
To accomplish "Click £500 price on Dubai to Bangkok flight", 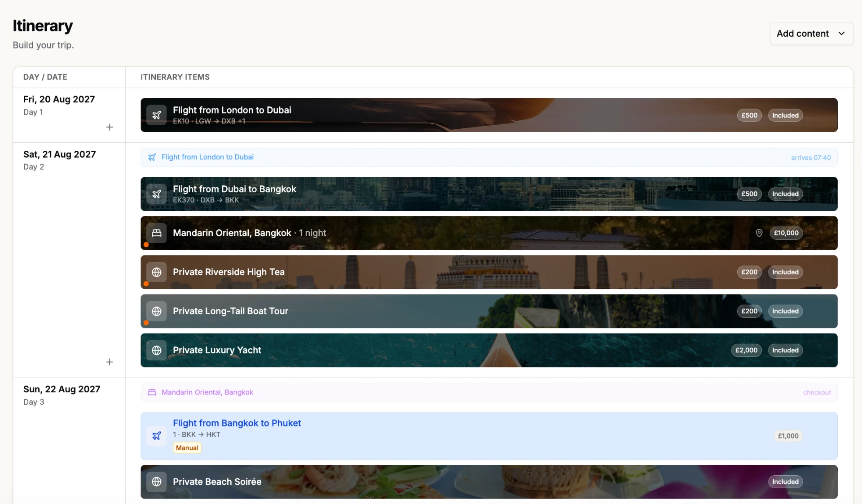I will click(749, 194).
